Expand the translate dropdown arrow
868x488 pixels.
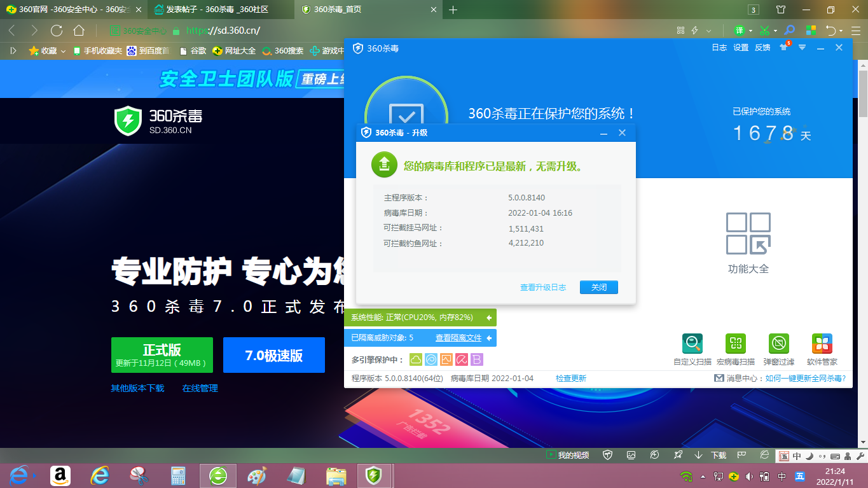click(750, 31)
